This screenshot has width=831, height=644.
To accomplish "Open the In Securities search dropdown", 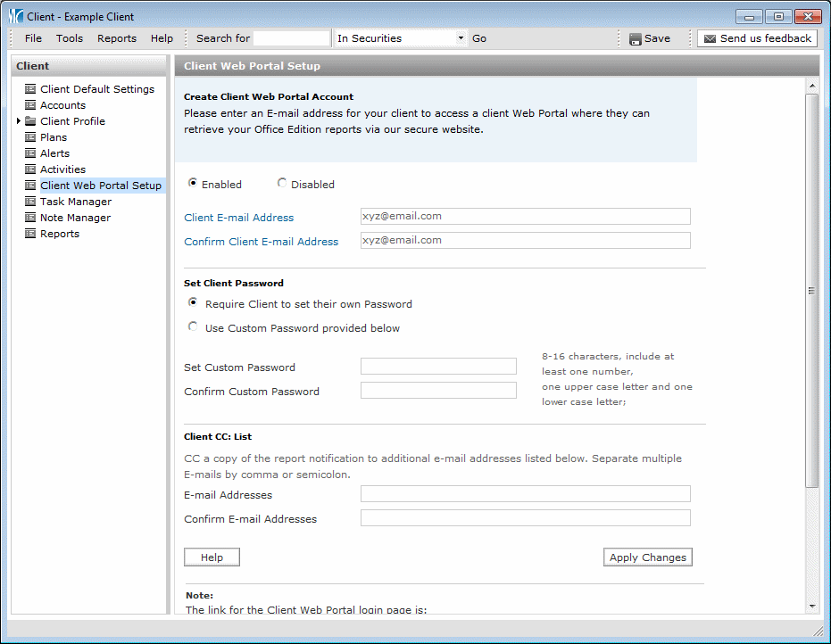I will click(x=461, y=38).
